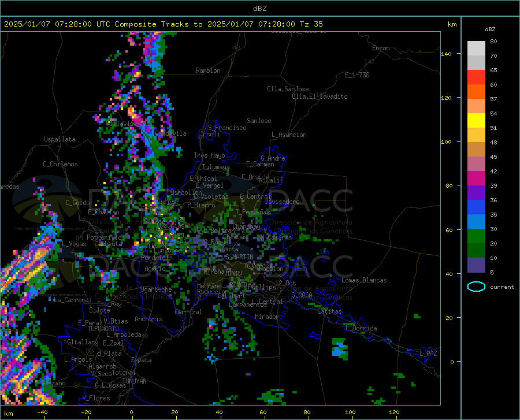
Task: Click the Encon map label
Action: (381, 48)
